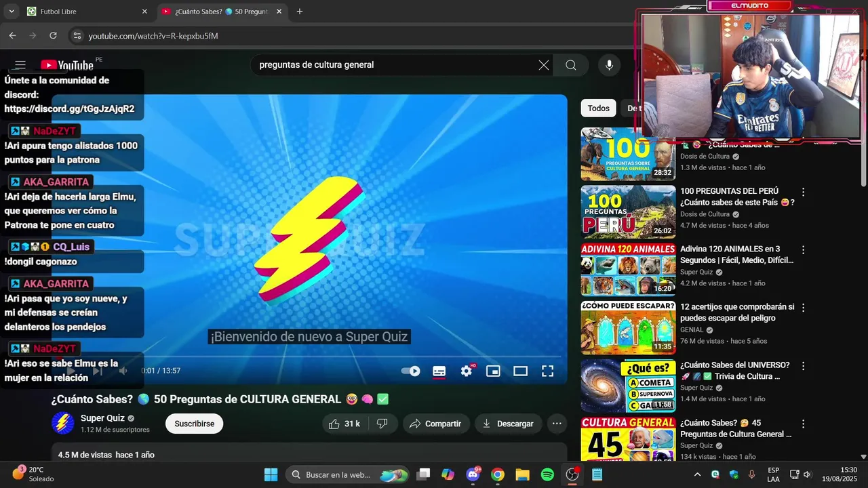Click the taskbar search box

point(347,474)
